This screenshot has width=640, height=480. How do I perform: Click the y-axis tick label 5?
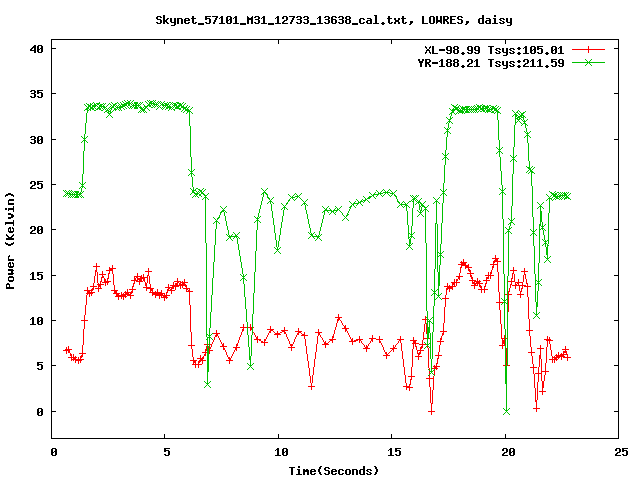click(x=40, y=366)
